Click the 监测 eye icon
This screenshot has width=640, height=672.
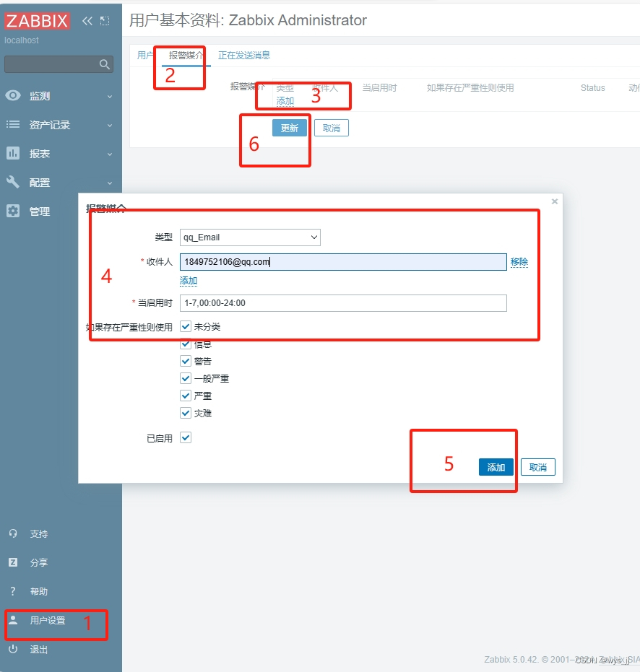tap(13, 95)
